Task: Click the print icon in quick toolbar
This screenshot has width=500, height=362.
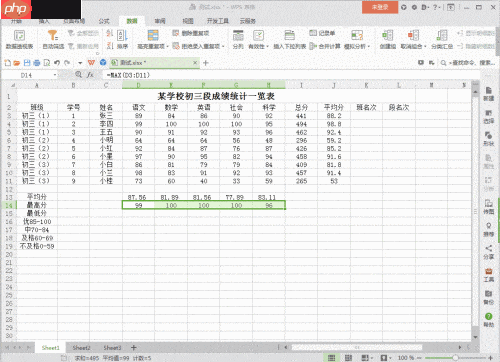Action: [x=37, y=63]
